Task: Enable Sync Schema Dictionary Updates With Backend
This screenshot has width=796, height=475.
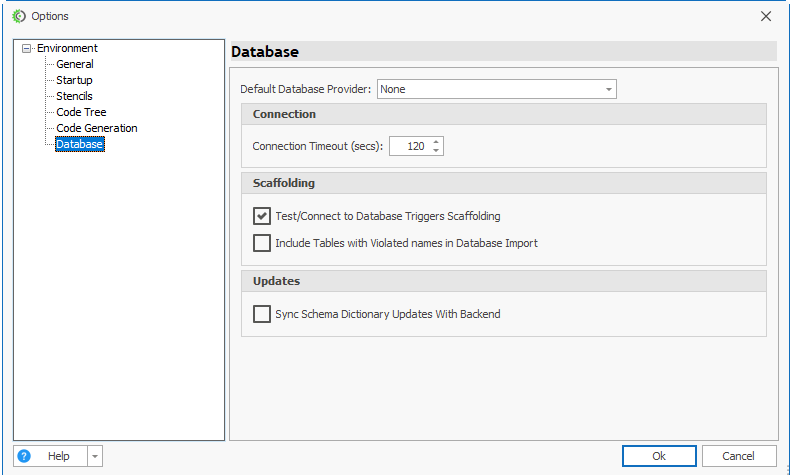Action: point(262,314)
